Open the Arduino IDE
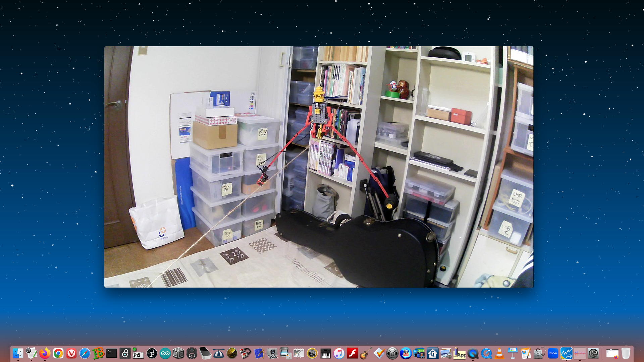The image size is (644, 362). [165, 353]
